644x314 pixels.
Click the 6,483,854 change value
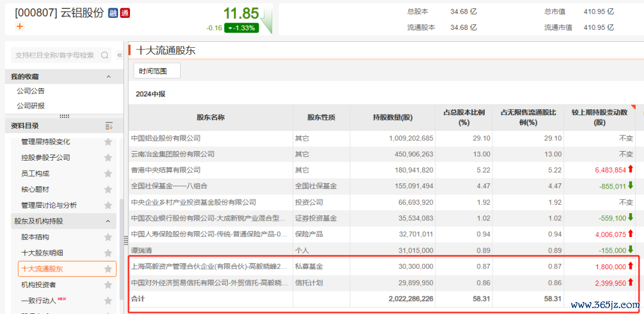(x=611, y=170)
